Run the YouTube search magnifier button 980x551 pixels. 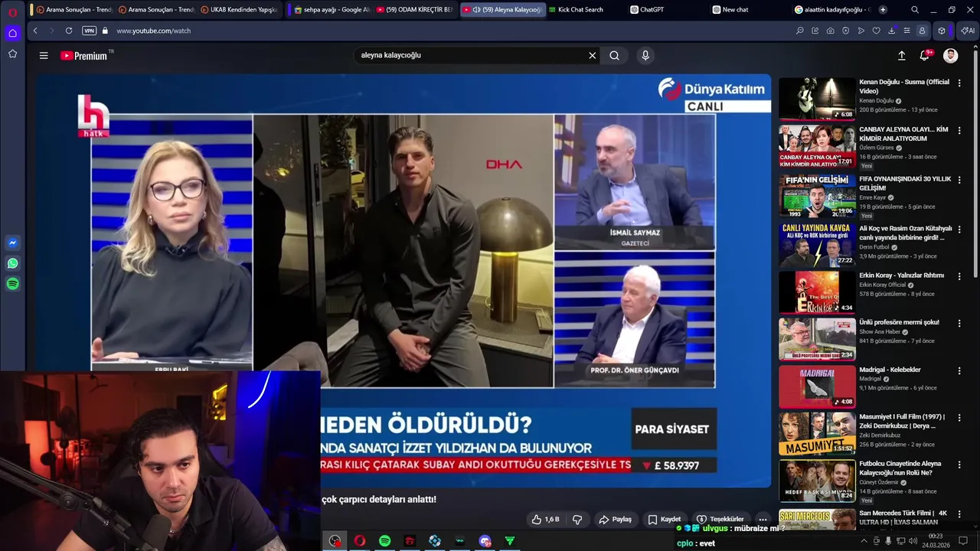pos(614,55)
